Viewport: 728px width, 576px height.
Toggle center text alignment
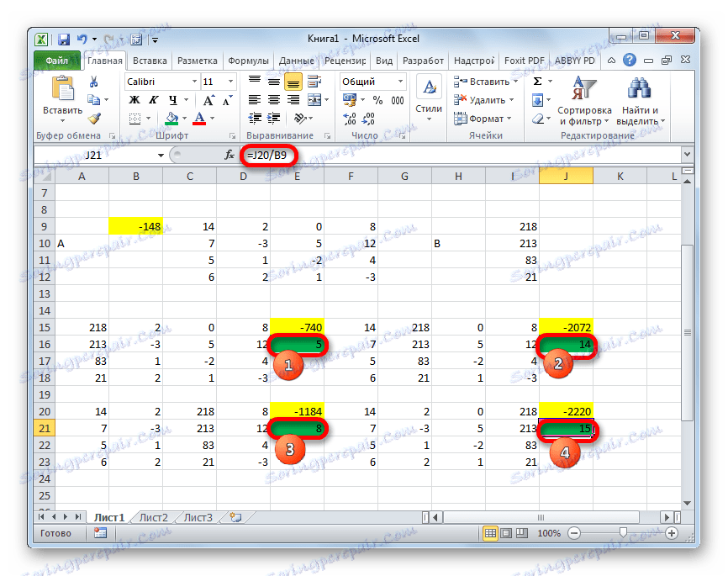274,100
